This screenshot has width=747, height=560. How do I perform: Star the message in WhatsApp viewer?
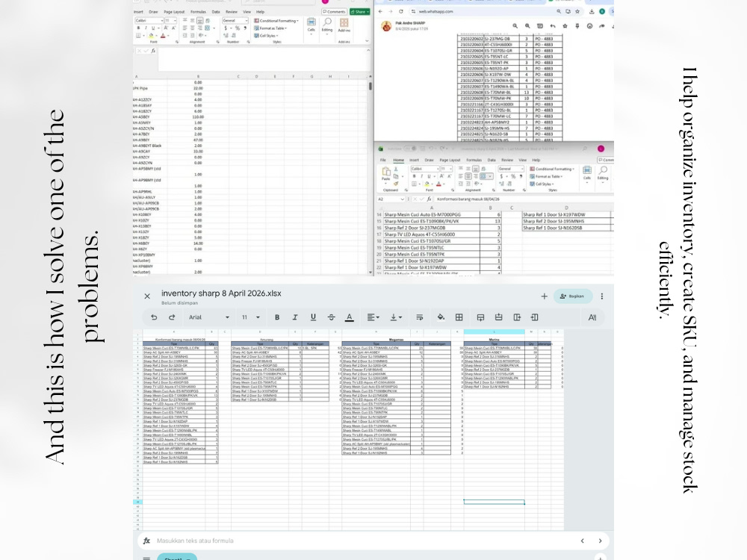pyautogui.click(x=565, y=26)
